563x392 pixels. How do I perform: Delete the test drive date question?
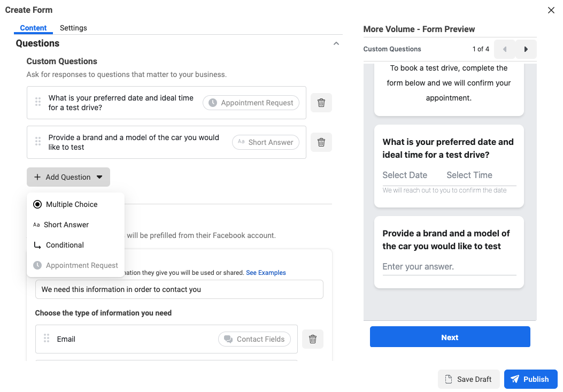click(x=321, y=103)
